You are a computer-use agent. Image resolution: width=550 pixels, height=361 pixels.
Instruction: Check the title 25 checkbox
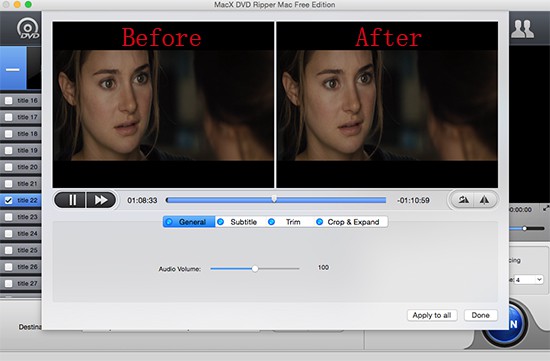point(8,250)
